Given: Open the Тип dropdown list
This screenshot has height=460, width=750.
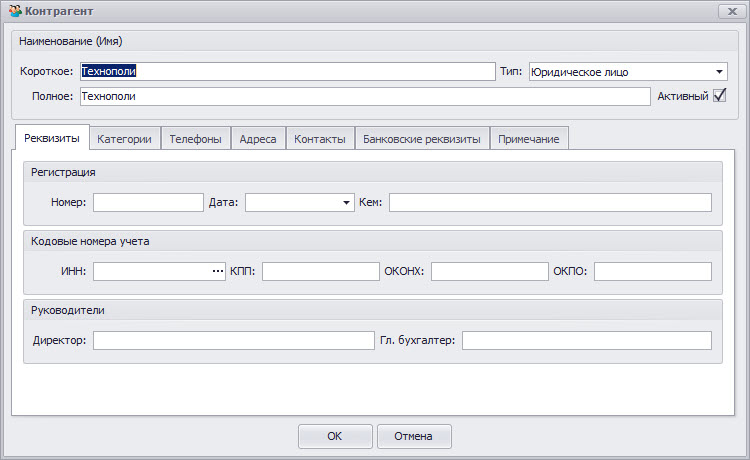Looking at the screenshot, I should tap(719, 72).
